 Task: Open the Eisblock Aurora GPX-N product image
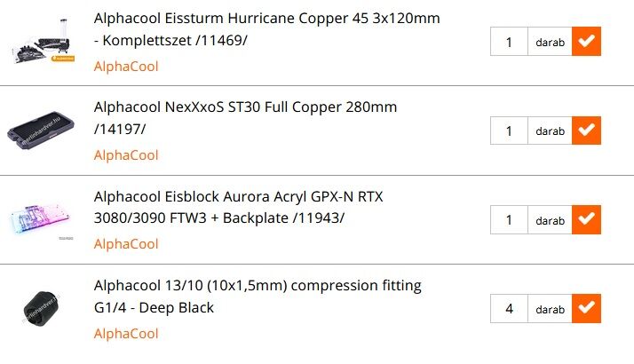43,220
